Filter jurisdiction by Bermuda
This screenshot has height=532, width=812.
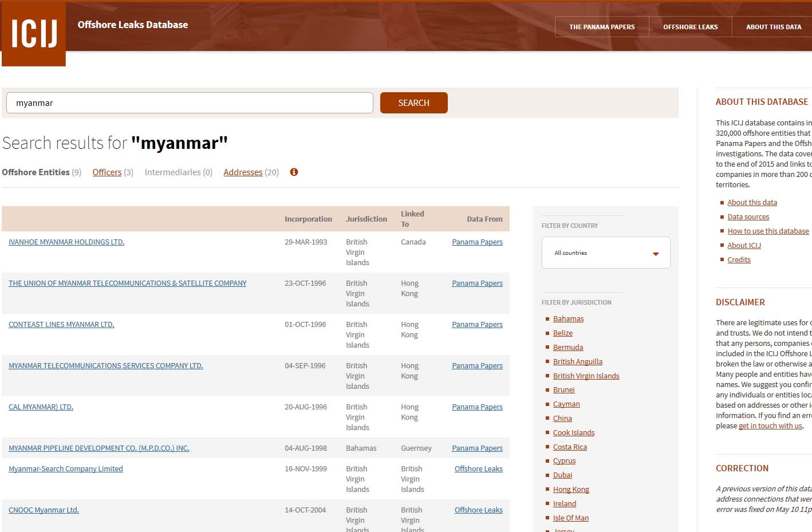point(568,348)
